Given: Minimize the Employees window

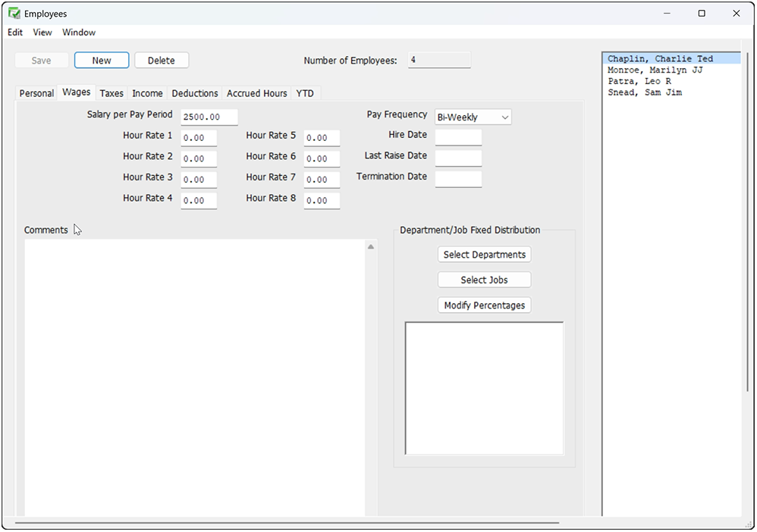Looking at the screenshot, I should click(x=667, y=14).
